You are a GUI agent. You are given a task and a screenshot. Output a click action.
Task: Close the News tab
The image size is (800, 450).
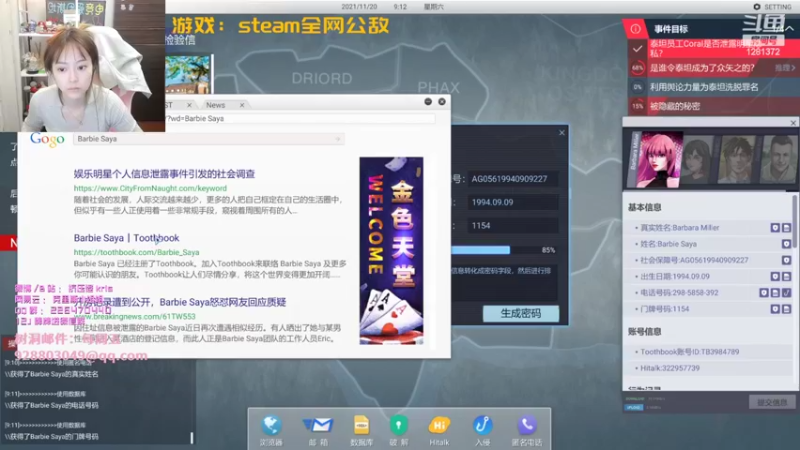242,105
